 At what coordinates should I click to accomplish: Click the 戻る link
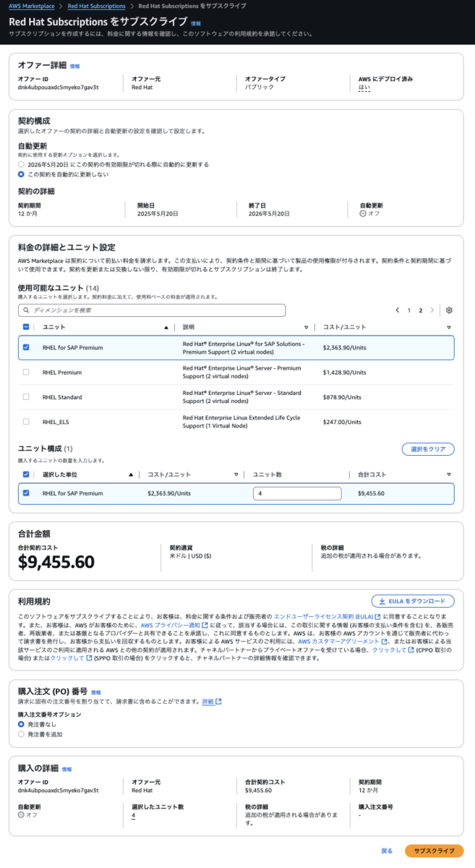tap(387, 851)
